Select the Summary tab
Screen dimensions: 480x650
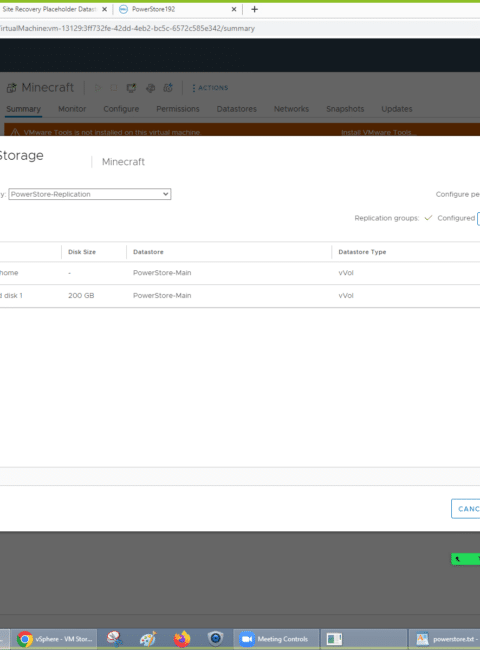[23, 109]
